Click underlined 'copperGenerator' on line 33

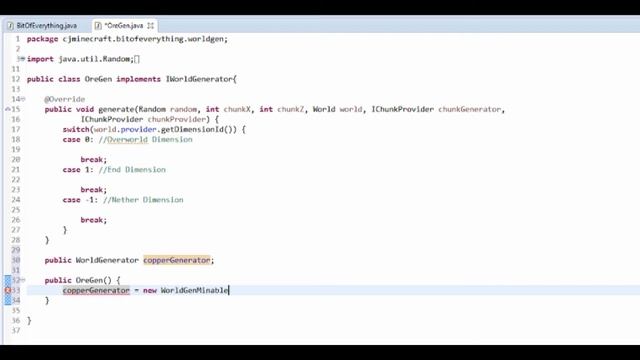click(96, 290)
